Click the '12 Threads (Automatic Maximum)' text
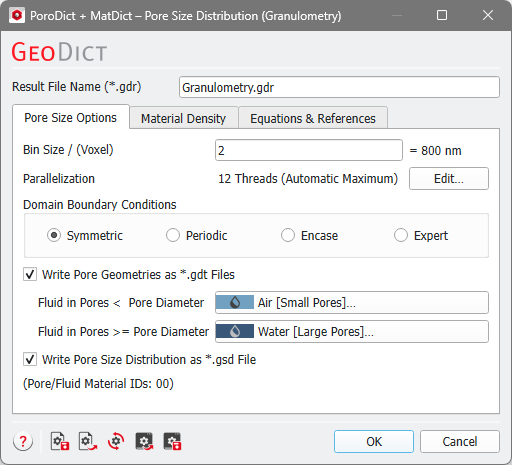Image resolution: width=512 pixels, height=465 pixels. point(308,179)
